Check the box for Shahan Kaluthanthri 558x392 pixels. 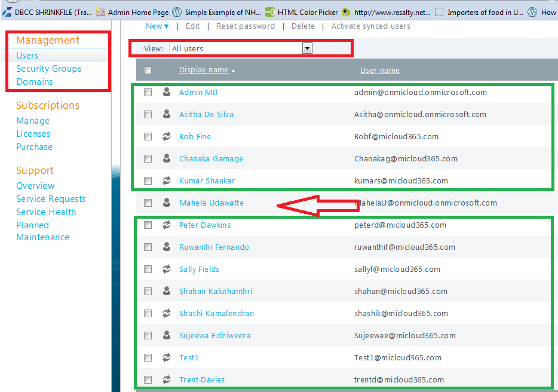click(x=148, y=291)
